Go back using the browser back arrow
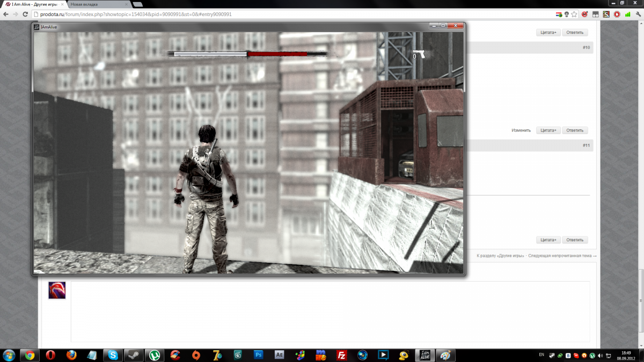This screenshot has height=362, width=644. [x=5, y=14]
